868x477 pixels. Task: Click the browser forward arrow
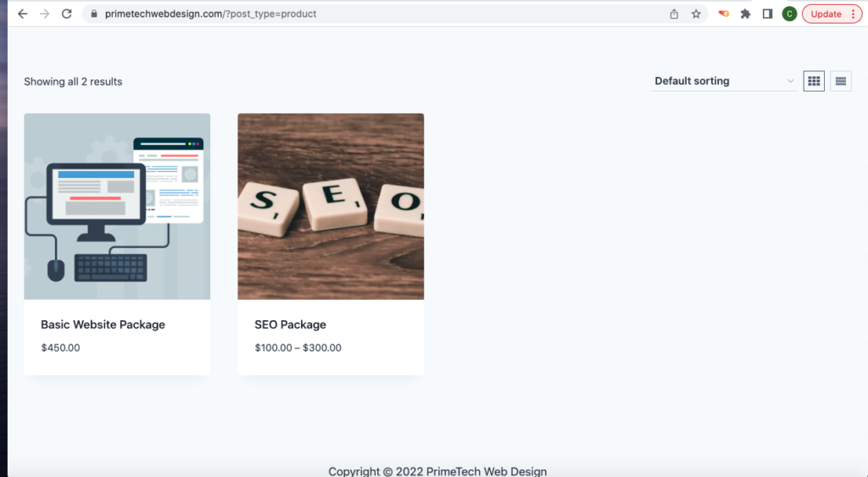(44, 14)
